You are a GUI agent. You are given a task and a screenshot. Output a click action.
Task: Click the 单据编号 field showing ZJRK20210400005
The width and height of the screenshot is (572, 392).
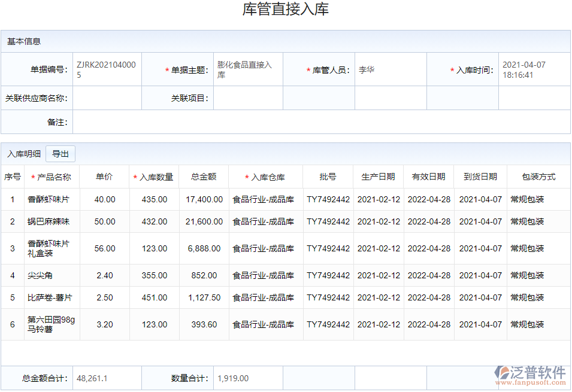[x=105, y=69]
